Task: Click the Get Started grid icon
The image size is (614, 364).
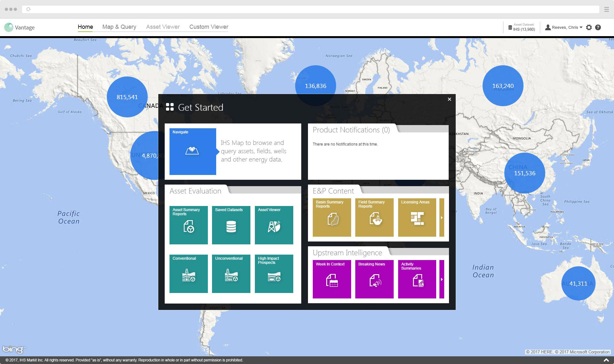Action: [x=170, y=107]
